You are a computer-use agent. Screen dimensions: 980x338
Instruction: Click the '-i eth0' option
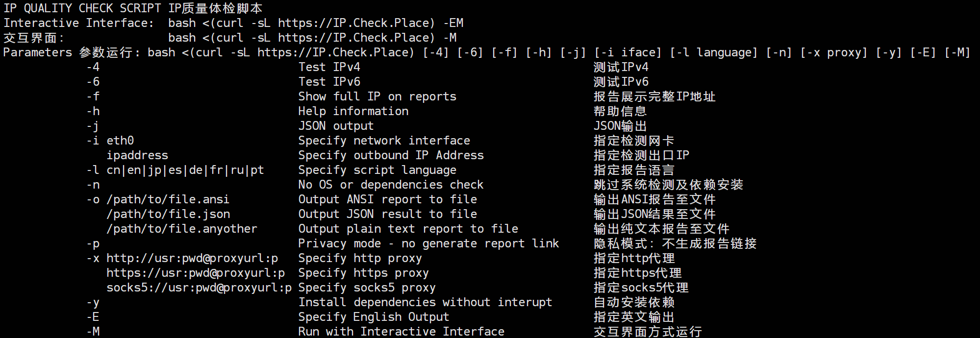[110, 141]
